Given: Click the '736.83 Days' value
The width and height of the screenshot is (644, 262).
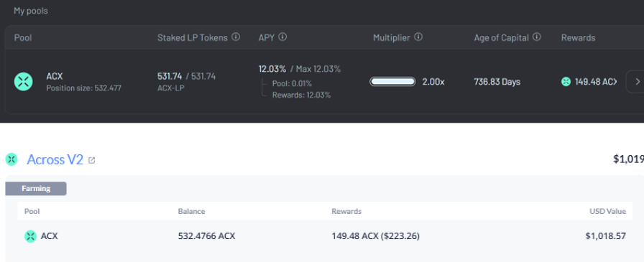Looking at the screenshot, I should click(497, 82).
